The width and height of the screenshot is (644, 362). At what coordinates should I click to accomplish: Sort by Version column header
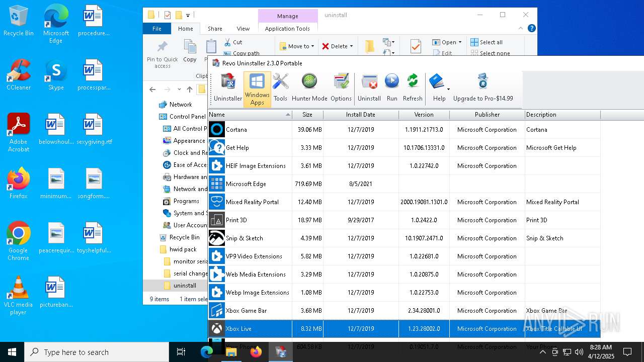[x=424, y=115]
